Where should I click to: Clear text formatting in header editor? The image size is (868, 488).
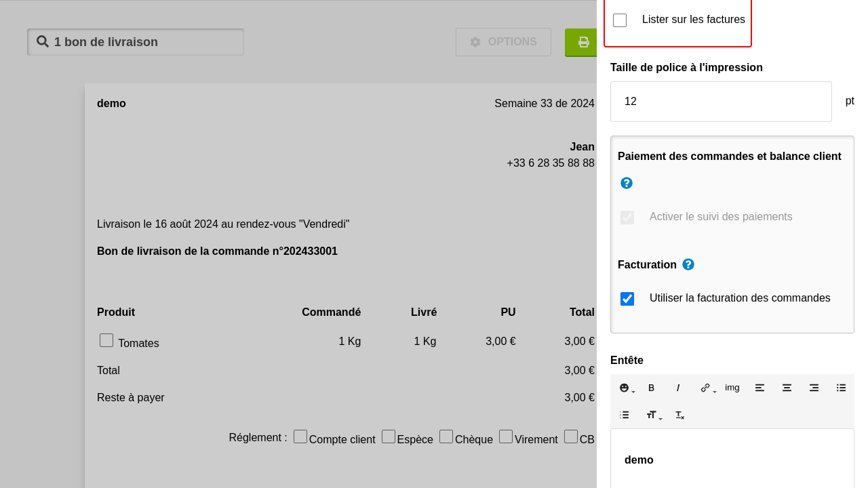click(x=679, y=415)
